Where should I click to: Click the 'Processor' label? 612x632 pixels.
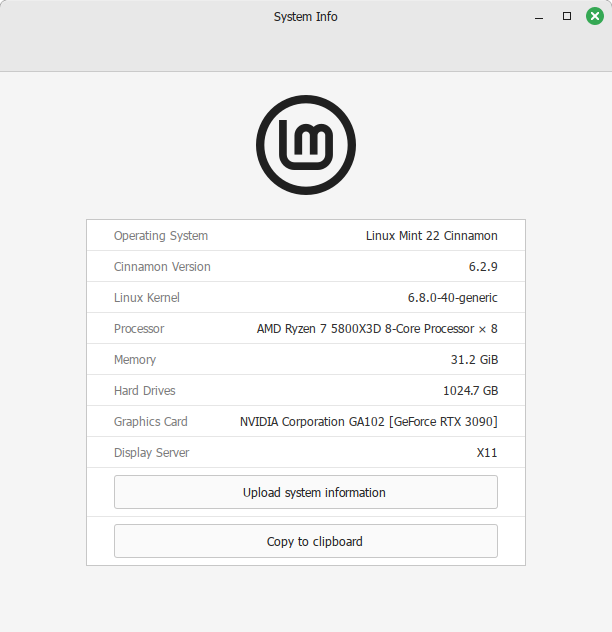139,329
